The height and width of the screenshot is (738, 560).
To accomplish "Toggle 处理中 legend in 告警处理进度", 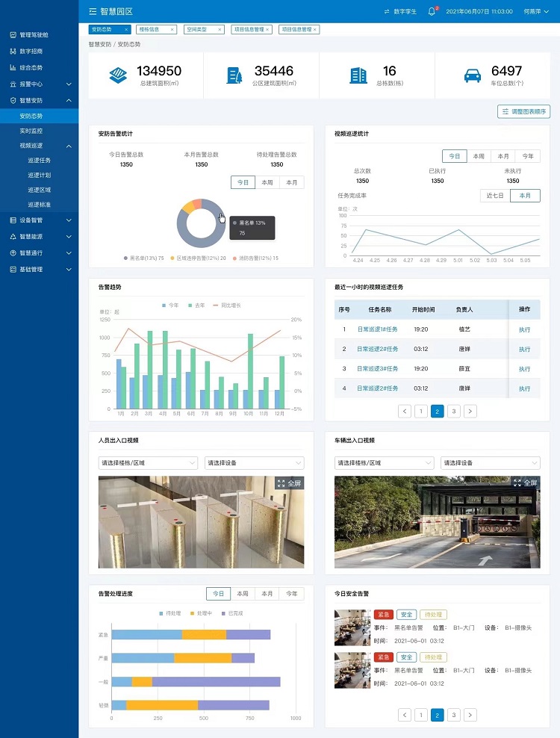I will 201,613.
